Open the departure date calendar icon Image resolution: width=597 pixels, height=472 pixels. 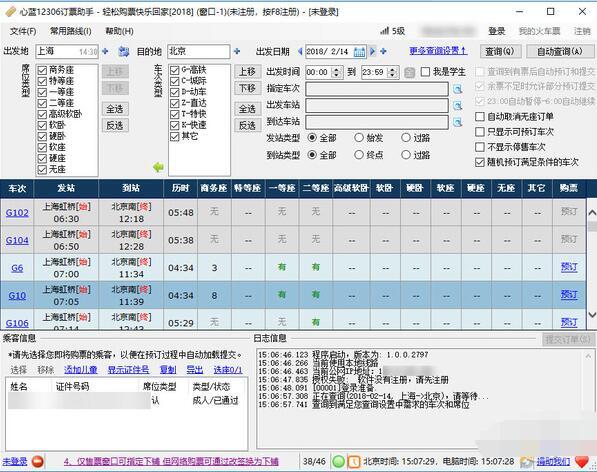(x=359, y=51)
